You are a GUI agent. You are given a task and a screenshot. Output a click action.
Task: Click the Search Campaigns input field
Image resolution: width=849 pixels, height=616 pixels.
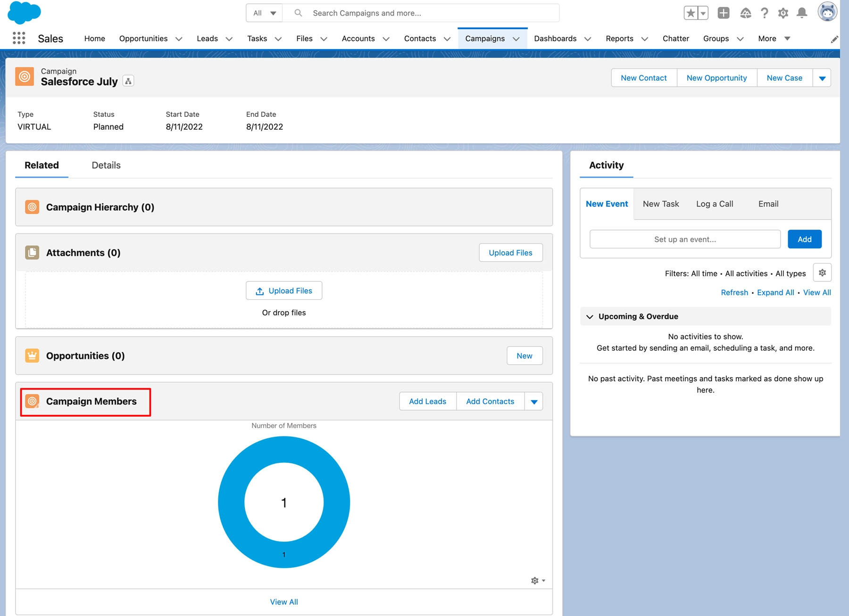pyautogui.click(x=424, y=13)
